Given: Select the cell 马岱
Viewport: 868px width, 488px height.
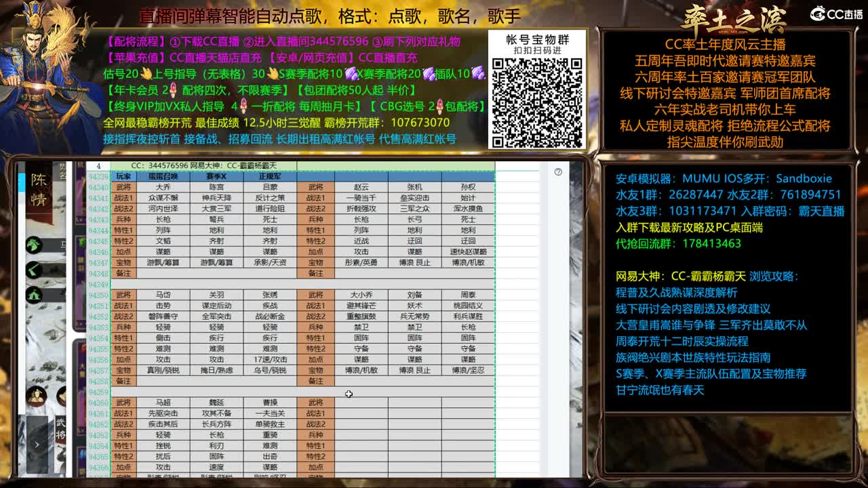Looking at the screenshot, I should [x=163, y=295].
